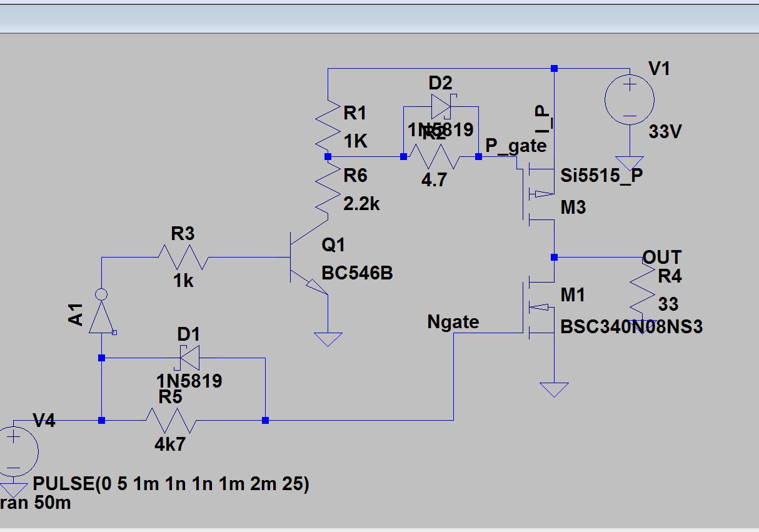Click the junction at top supply rail

[554, 68]
